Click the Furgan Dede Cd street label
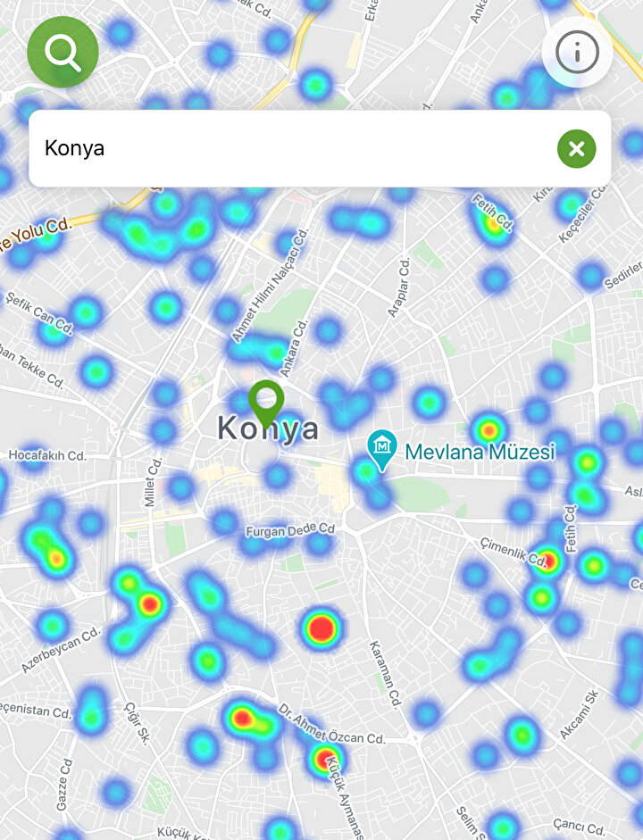 (x=289, y=531)
